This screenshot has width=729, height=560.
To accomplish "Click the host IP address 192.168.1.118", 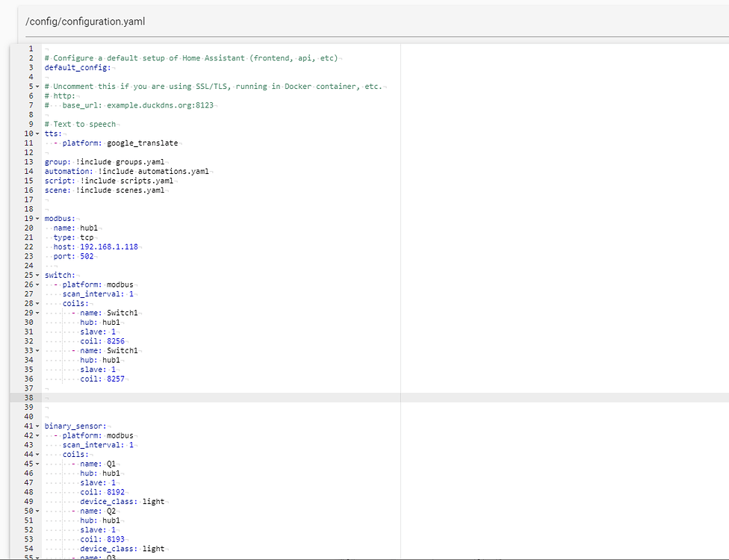I will [108, 247].
